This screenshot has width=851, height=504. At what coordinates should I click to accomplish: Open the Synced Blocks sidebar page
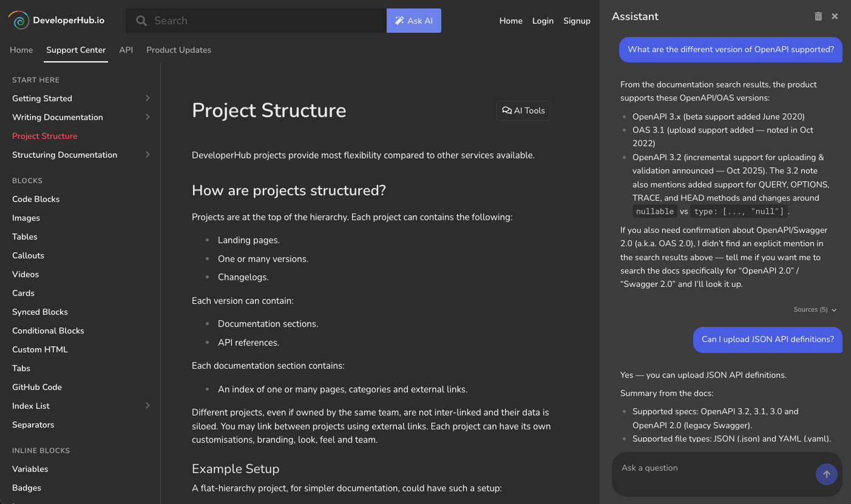point(40,312)
